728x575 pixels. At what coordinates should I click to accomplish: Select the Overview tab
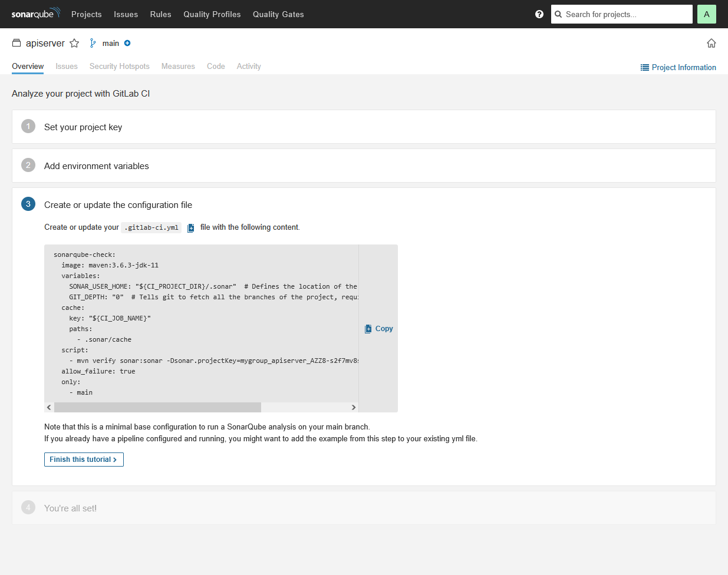click(x=28, y=67)
